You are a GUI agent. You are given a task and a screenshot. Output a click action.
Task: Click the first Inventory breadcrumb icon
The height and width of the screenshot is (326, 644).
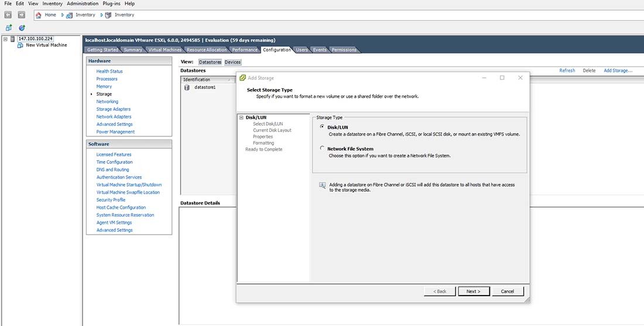(70, 15)
